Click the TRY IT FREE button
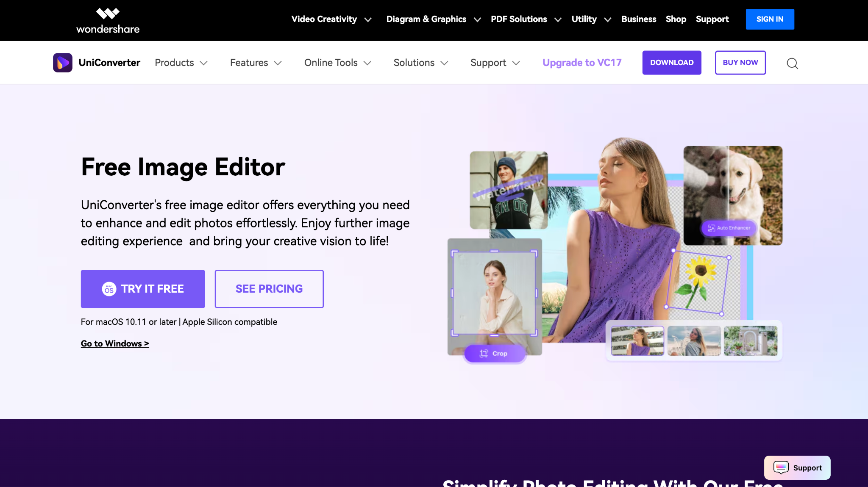 click(x=143, y=289)
